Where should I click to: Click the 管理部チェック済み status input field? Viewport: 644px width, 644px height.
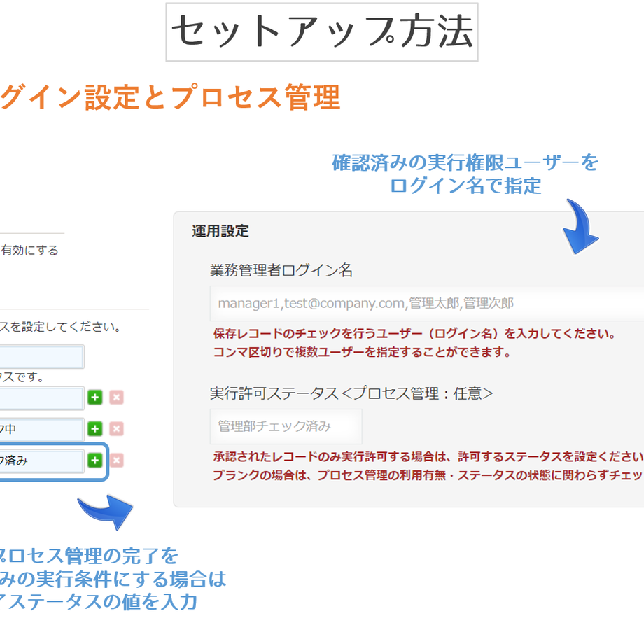click(286, 426)
